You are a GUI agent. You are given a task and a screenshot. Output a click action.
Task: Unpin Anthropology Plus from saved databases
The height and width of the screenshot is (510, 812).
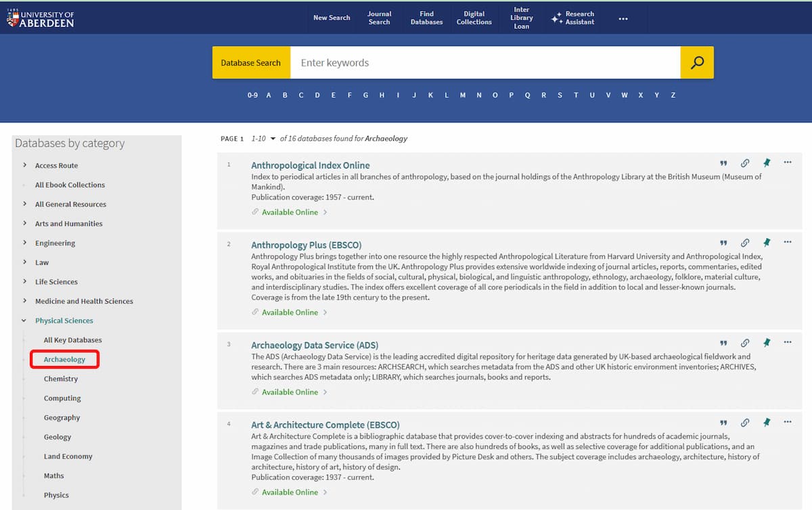tap(767, 242)
